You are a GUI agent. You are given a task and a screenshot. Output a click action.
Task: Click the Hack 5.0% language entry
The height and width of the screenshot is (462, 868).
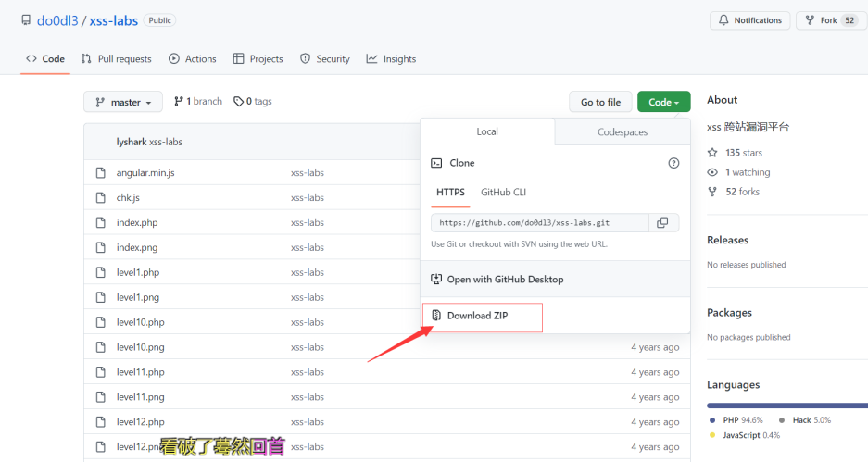(805, 420)
